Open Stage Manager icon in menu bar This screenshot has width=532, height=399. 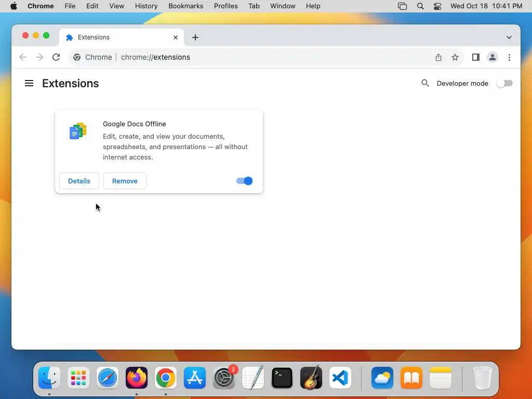point(403,6)
